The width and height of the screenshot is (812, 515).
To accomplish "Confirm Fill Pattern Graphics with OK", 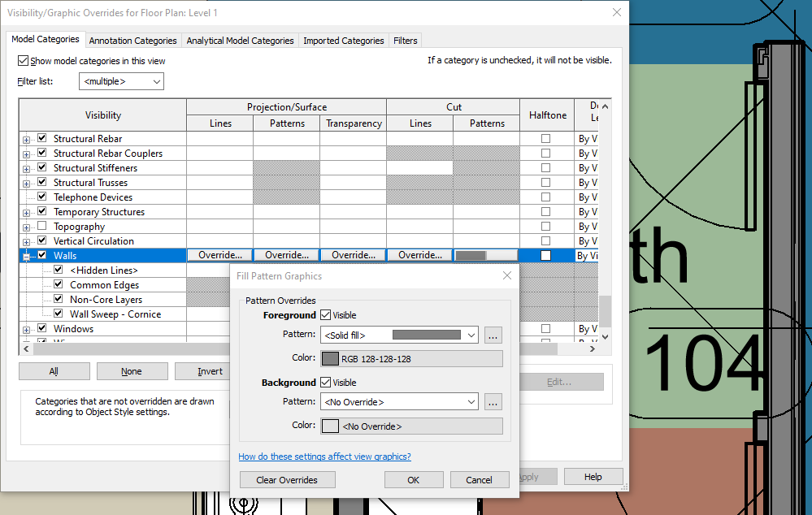I will coord(413,480).
